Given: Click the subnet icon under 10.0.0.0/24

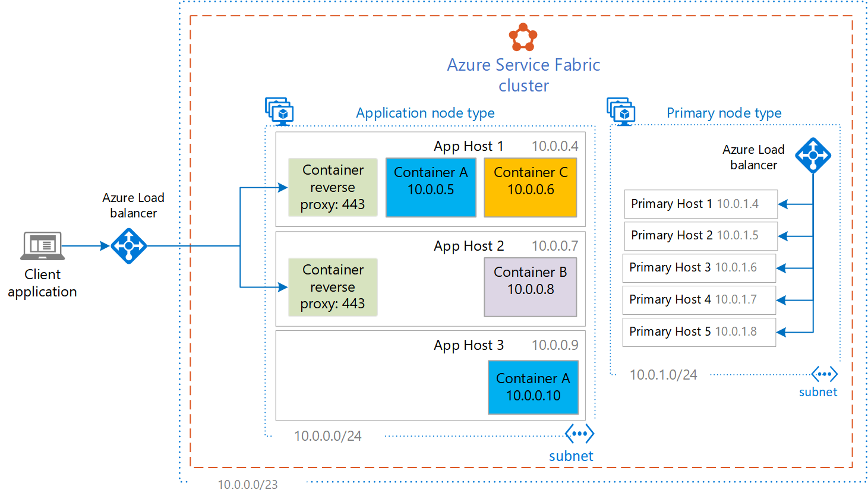Looking at the screenshot, I should click(x=579, y=434).
